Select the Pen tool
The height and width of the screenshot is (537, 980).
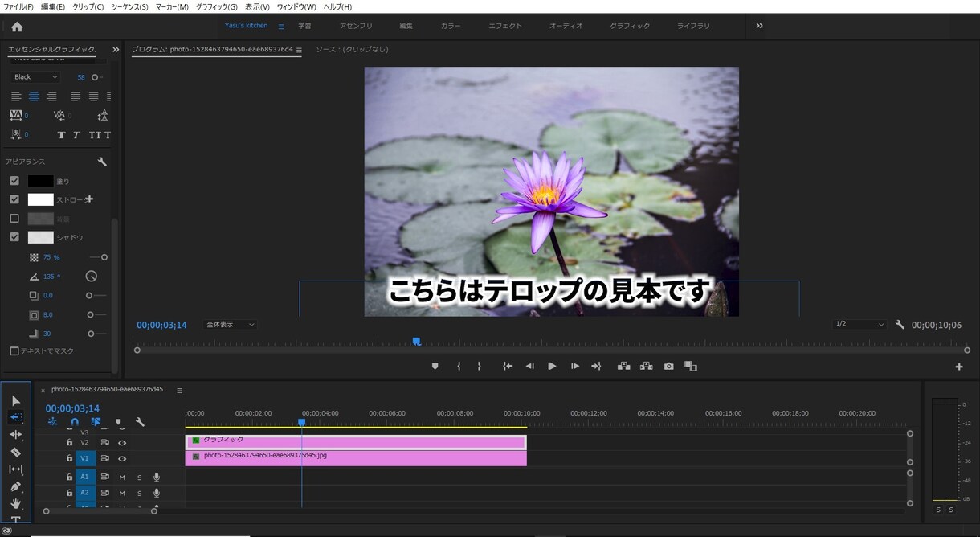click(16, 486)
